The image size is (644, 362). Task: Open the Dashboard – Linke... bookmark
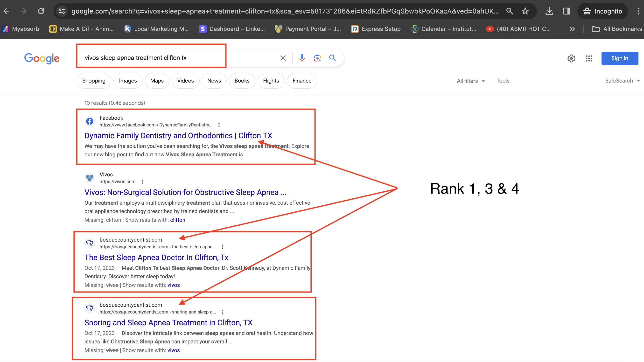[232, 29]
